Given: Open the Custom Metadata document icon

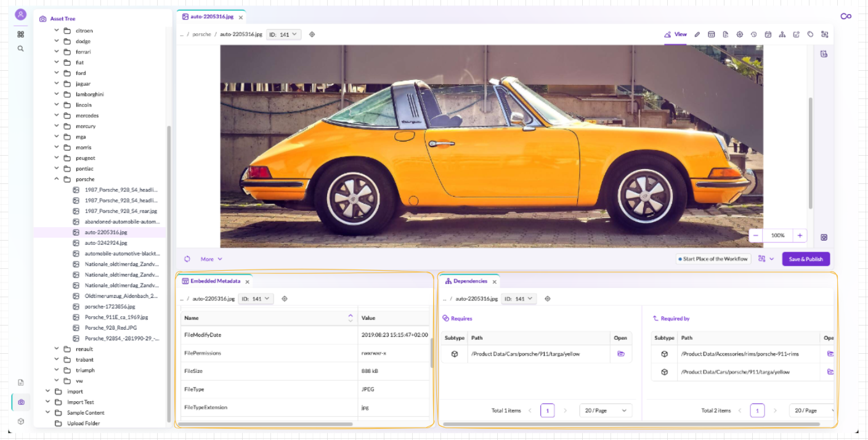Looking at the screenshot, I should [726, 34].
